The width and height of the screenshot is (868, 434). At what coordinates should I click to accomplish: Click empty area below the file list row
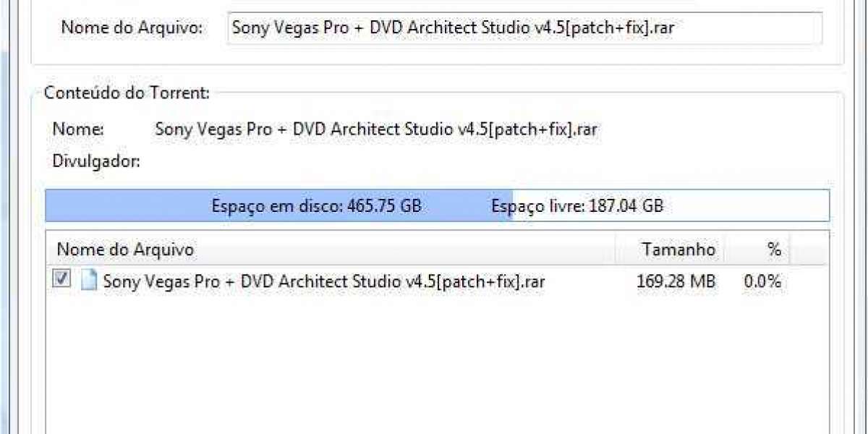tap(434, 362)
